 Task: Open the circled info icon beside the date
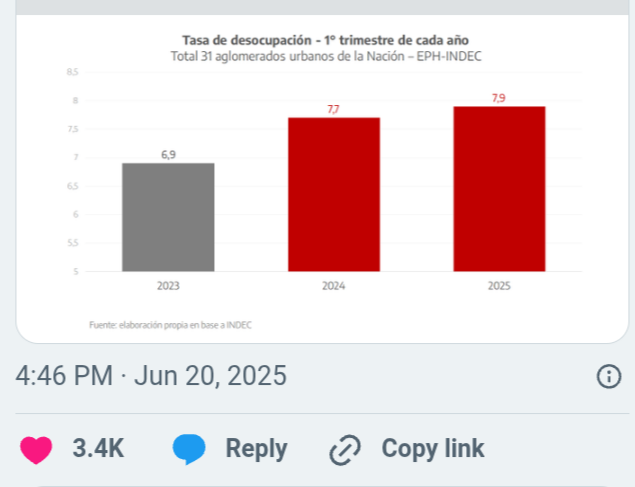(609, 376)
